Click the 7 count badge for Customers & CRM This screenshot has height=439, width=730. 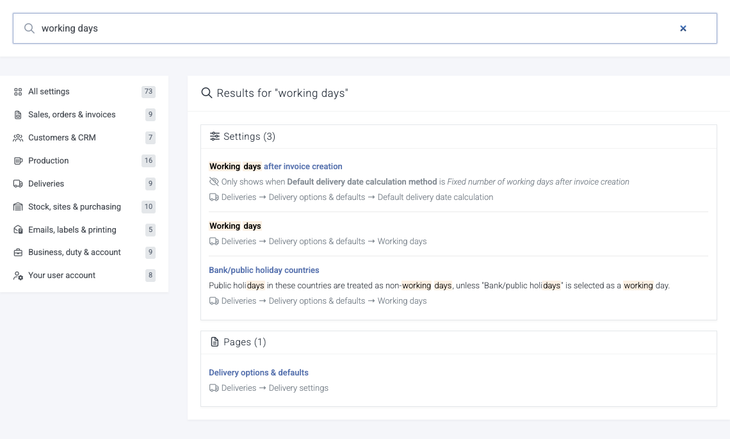tap(150, 138)
